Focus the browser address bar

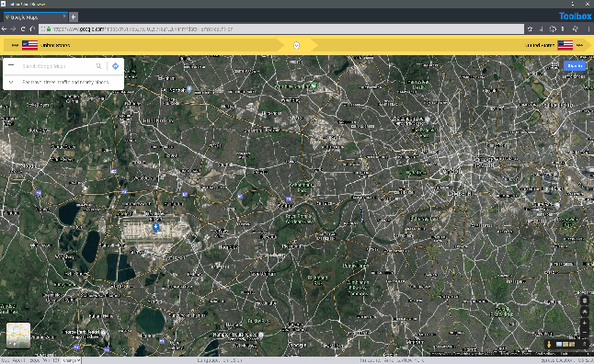[x=281, y=28]
